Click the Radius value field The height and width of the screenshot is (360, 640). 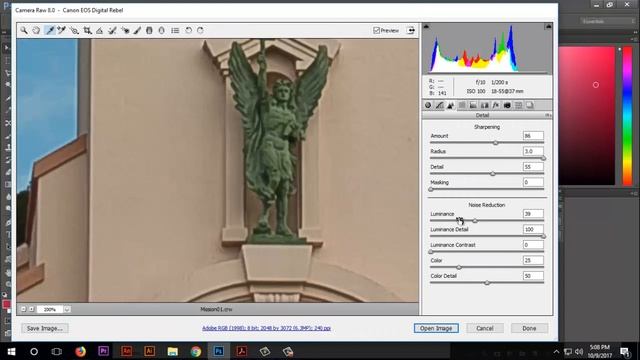533,151
